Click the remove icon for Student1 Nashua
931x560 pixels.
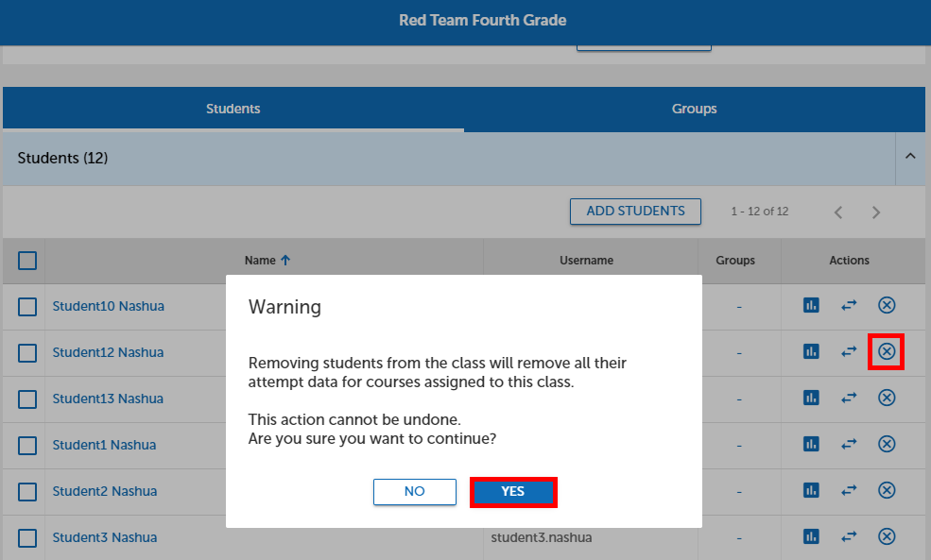point(887,444)
